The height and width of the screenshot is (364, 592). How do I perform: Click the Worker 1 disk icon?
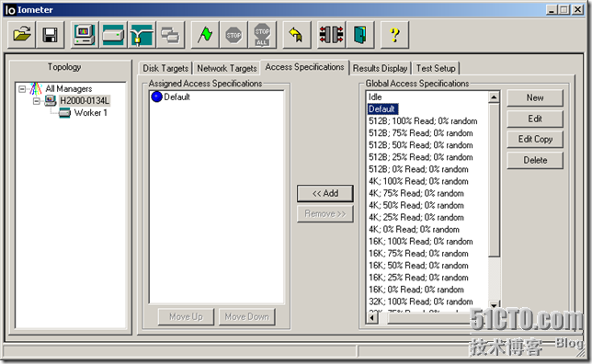tap(64, 112)
